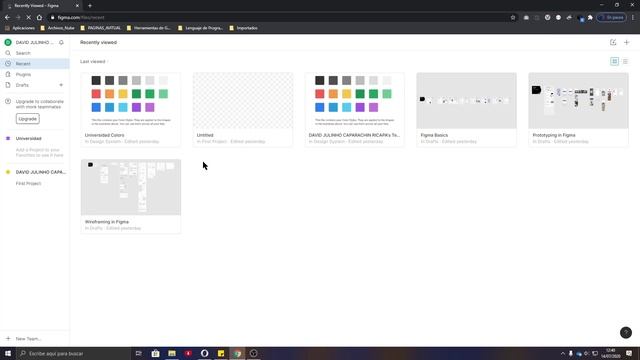
Task: Add a new draft with plus icon
Action: 61,85
